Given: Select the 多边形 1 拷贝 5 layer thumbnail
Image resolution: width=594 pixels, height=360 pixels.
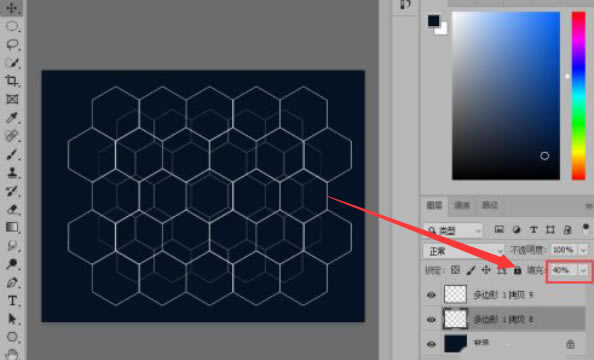Looking at the screenshot, I should [x=455, y=295].
